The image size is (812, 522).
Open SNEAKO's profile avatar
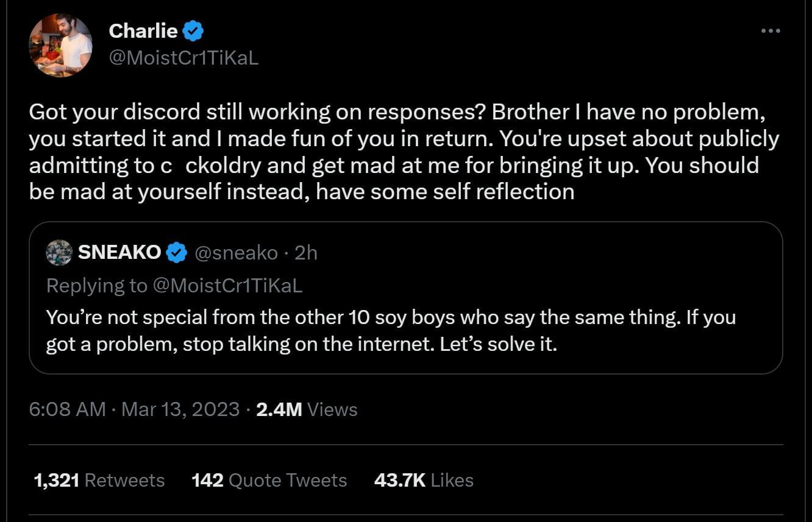point(59,252)
